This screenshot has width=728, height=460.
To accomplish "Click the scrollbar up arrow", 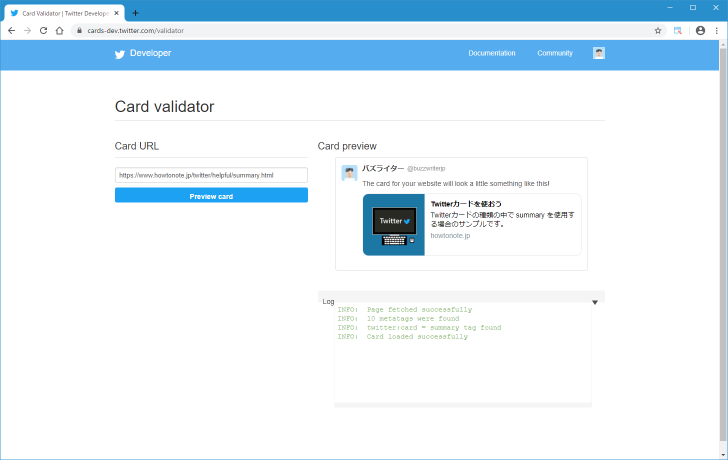I will pyautogui.click(x=723, y=45).
